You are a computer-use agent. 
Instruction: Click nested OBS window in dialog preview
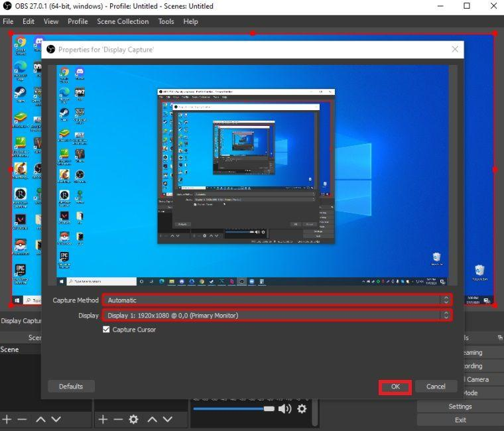(246, 166)
